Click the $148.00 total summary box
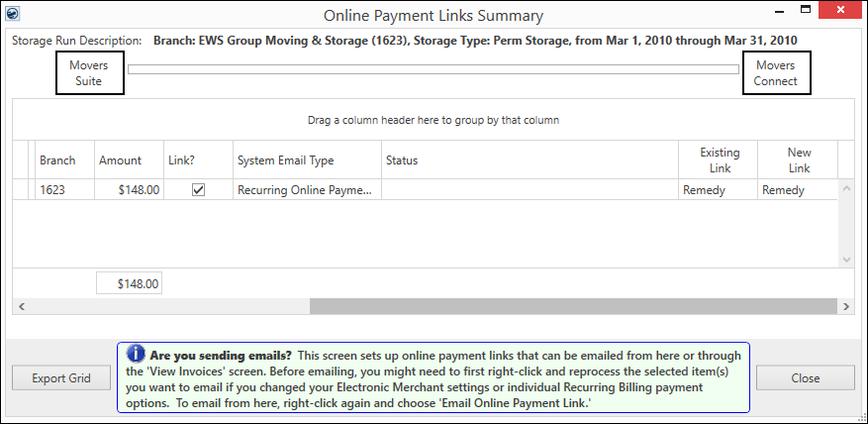The width and height of the screenshot is (868, 424). (x=129, y=283)
